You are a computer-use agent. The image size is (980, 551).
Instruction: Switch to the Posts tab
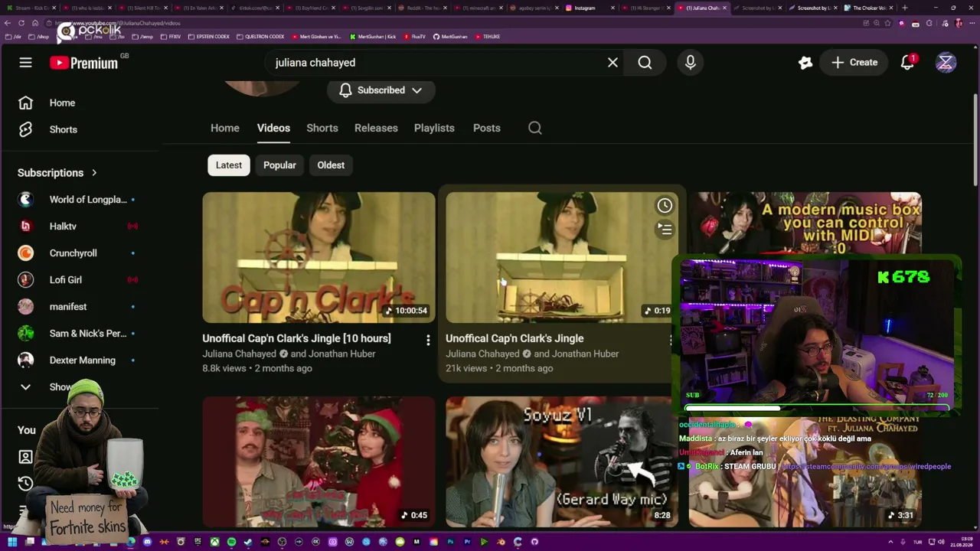click(486, 128)
